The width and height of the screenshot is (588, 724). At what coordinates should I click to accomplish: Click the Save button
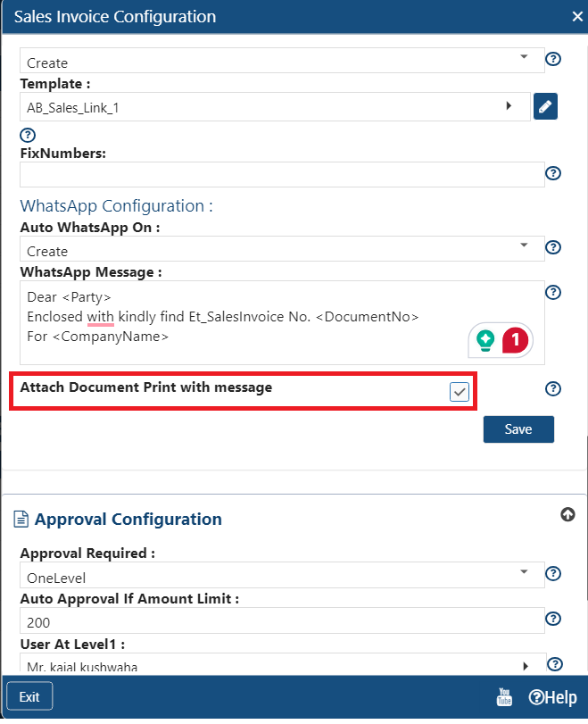(518, 429)
